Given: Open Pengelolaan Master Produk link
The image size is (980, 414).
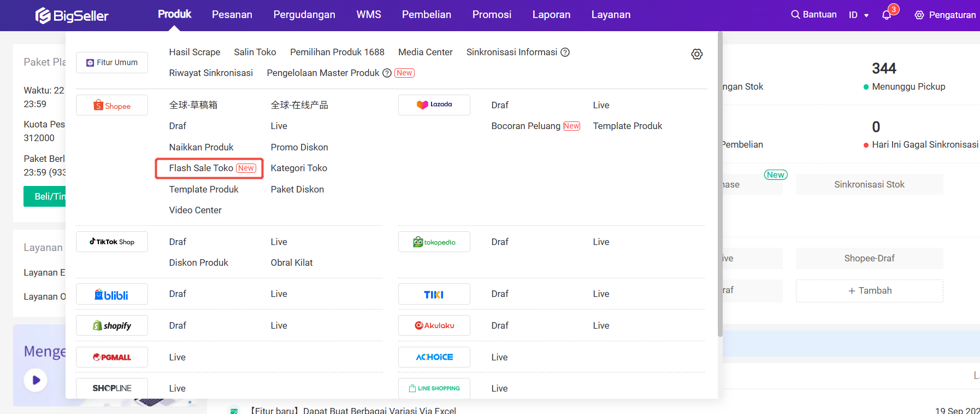Looking at the screenshot, I should [x=323, y=73].
